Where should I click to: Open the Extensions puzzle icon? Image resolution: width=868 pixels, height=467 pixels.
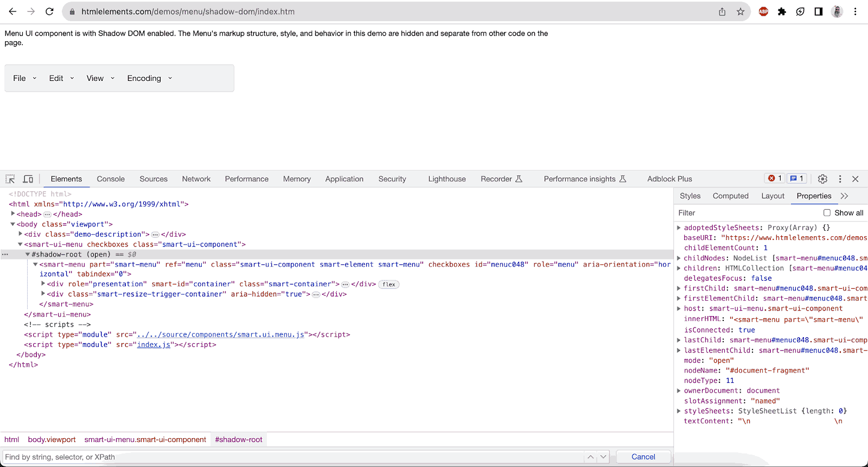coord(782,11)
